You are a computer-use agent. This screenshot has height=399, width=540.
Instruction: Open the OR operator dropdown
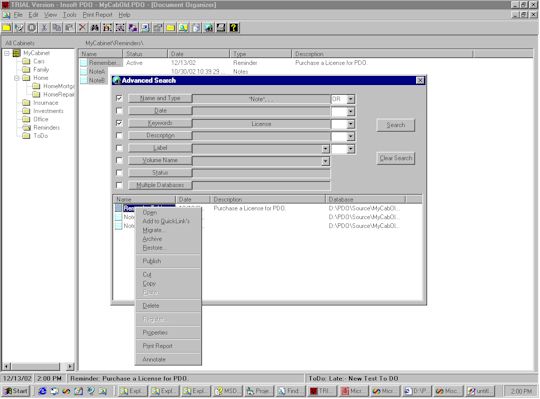(351, 99)
